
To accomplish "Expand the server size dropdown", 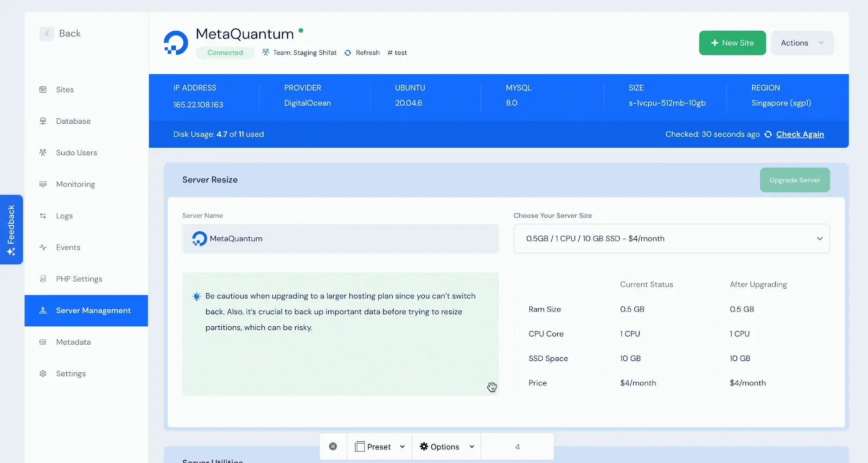I will coord(672,238).
